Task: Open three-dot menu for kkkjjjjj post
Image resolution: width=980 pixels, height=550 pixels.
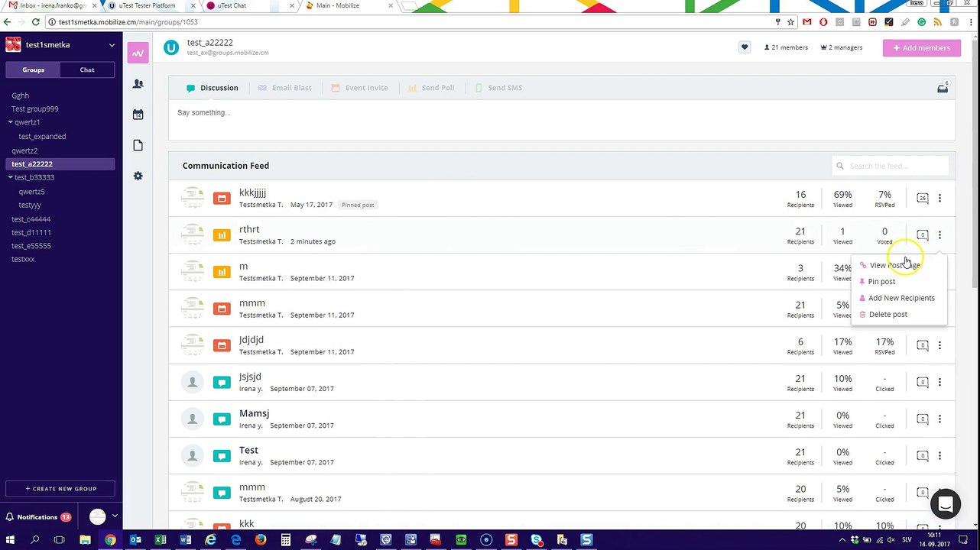Action: pos(939,198)
